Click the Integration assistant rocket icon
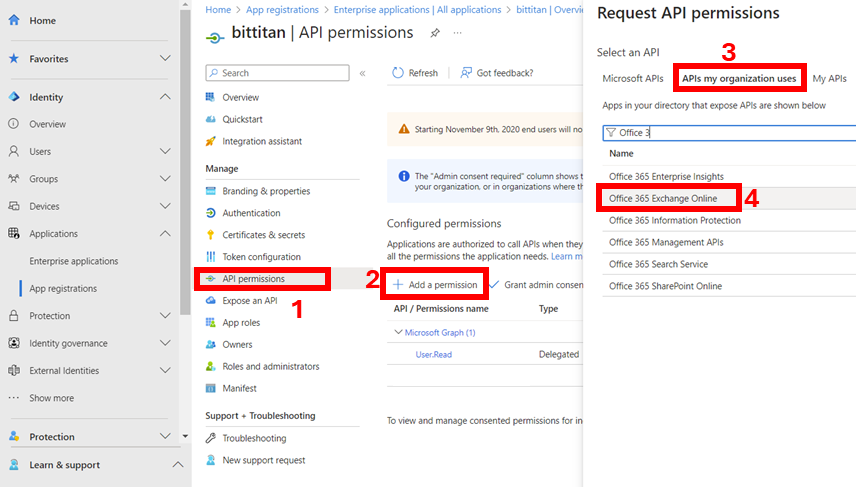856x487 pixels. tap(211, 141)
